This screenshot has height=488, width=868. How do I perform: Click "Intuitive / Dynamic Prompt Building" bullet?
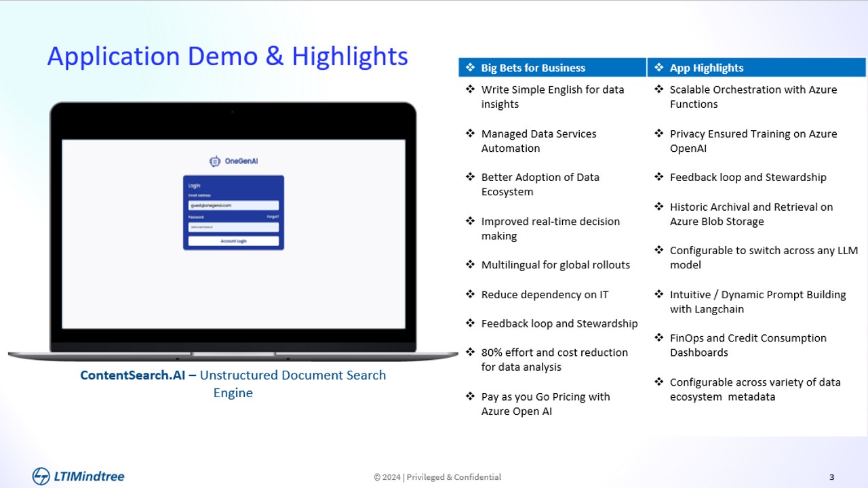757,302
